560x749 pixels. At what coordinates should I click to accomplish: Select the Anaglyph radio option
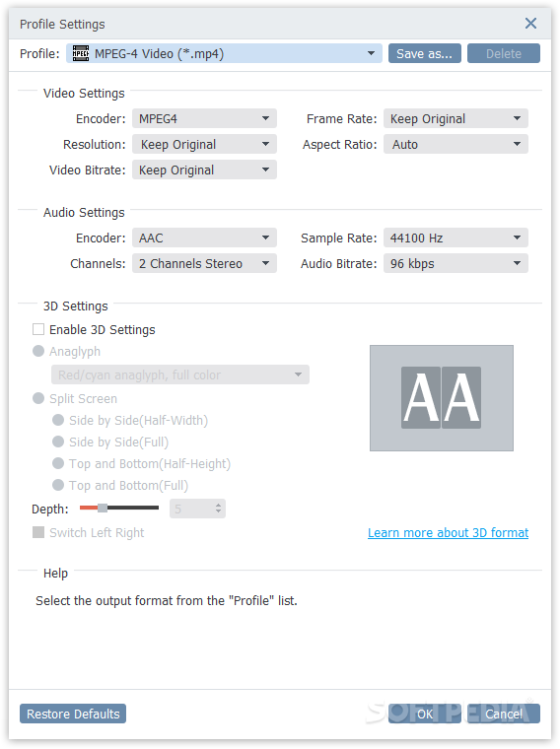tap(38, 351)
